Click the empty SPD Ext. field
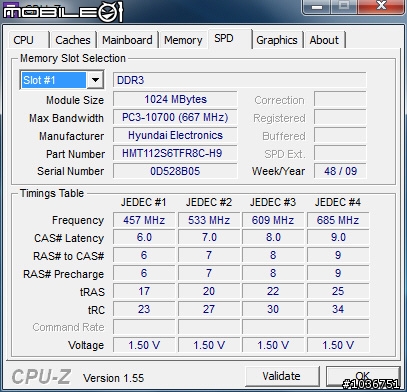 (340, 153)
